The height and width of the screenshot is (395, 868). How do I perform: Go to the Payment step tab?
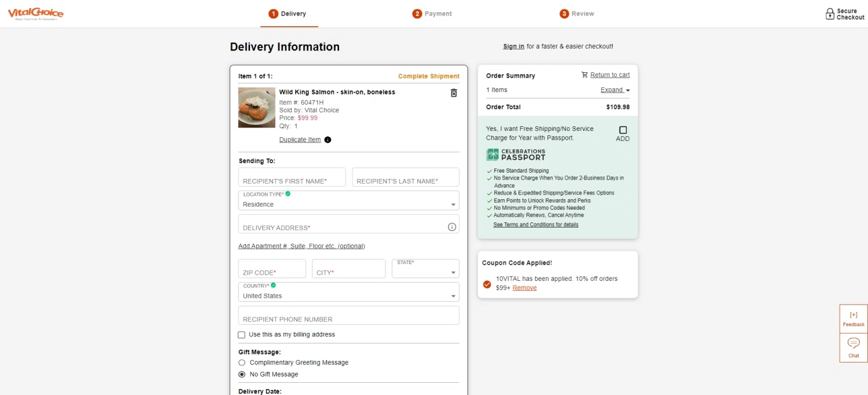[432, 14]
